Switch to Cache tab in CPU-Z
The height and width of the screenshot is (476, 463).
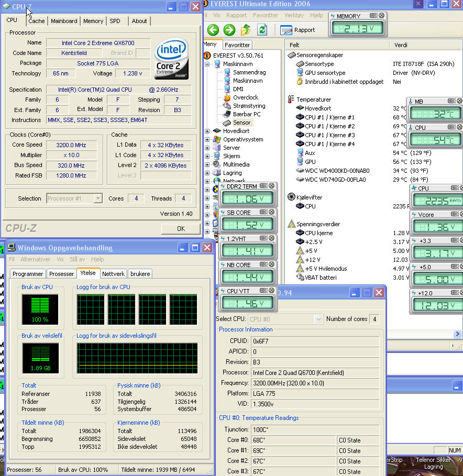[37, 21]
